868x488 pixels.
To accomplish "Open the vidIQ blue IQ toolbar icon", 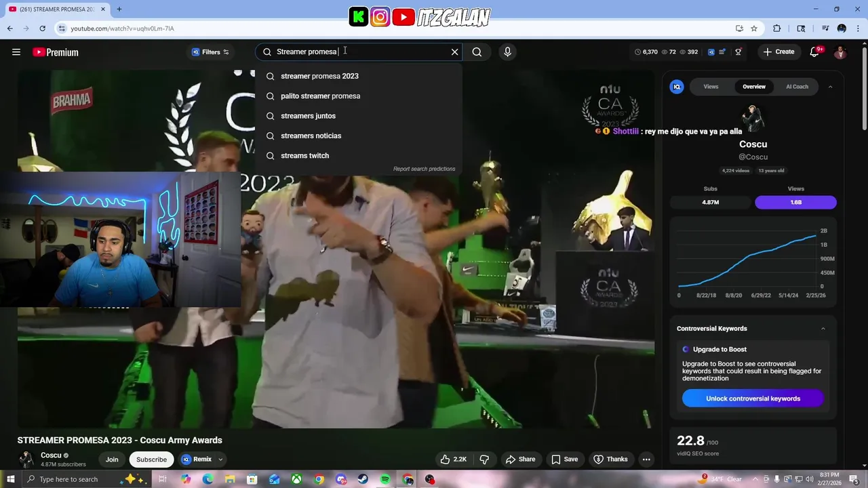I will click(x=711, y=52).
